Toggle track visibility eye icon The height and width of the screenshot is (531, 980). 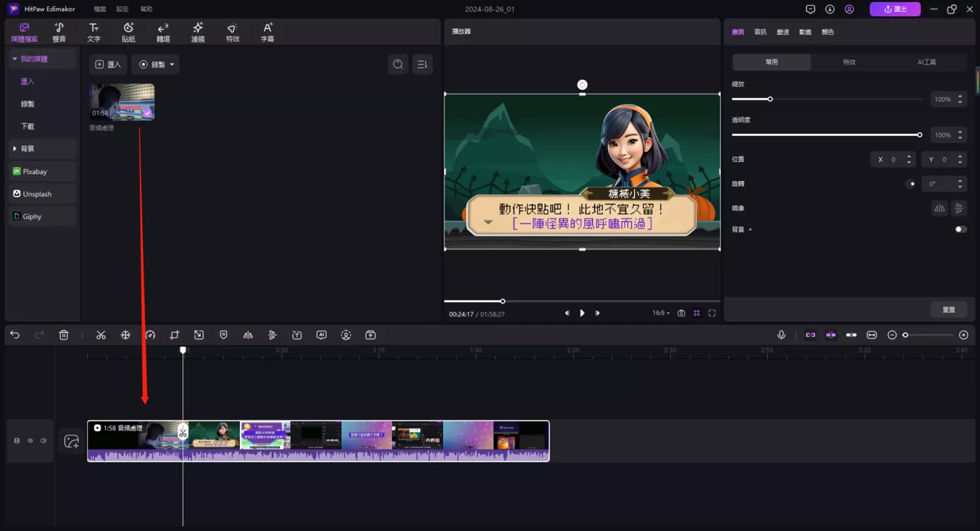coord(30,440)
